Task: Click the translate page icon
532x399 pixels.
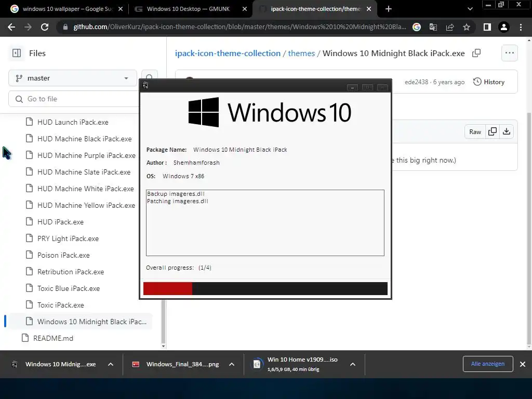Action: [433, 27]
